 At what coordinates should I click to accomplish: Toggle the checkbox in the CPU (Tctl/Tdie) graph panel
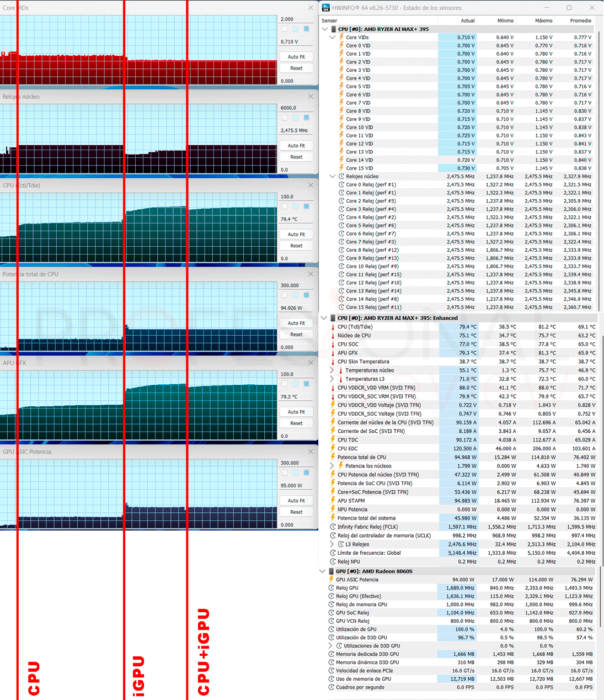(x=285, y=206)
